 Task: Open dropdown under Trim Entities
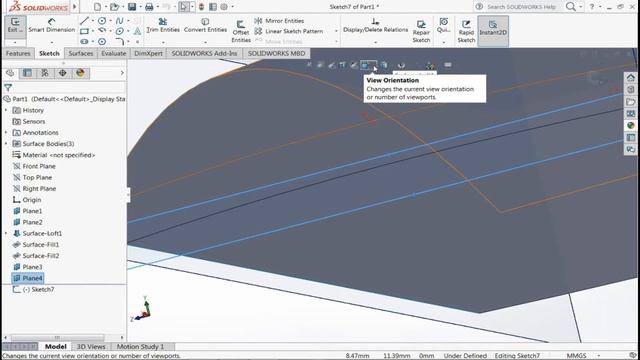click(163, 42)
